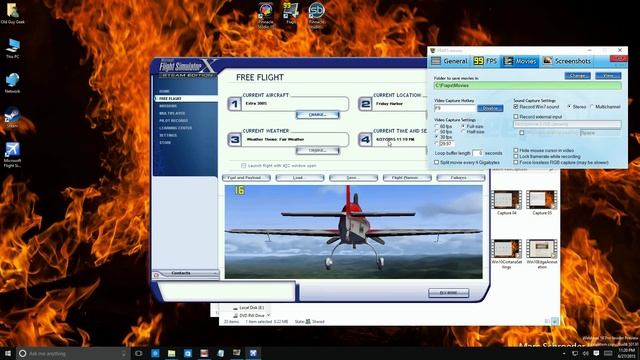Click the Cortana Ask me anything search box
Image resolution: width=640 pixels, height=360 pixels.
[x=73, y=353]
